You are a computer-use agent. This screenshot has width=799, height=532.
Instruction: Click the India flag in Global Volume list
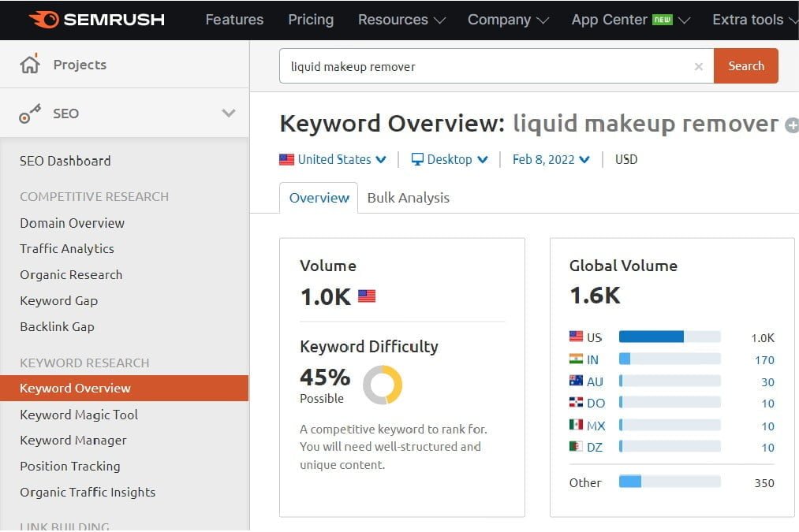(575, 359)
